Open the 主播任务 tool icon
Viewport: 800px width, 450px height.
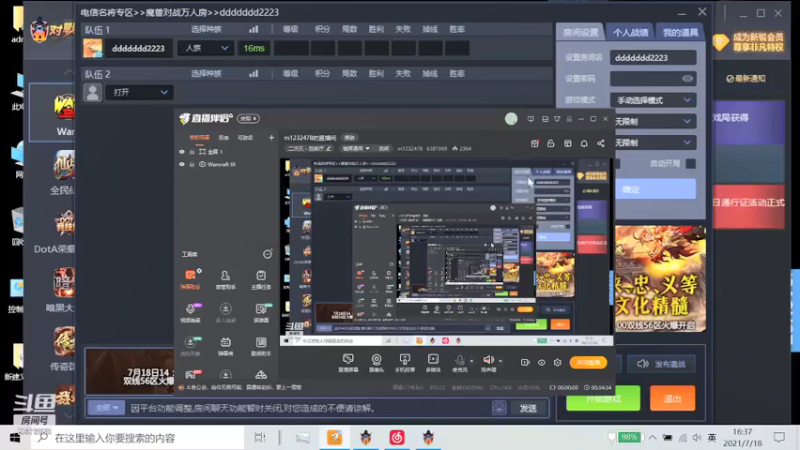[x=261, y=279]
